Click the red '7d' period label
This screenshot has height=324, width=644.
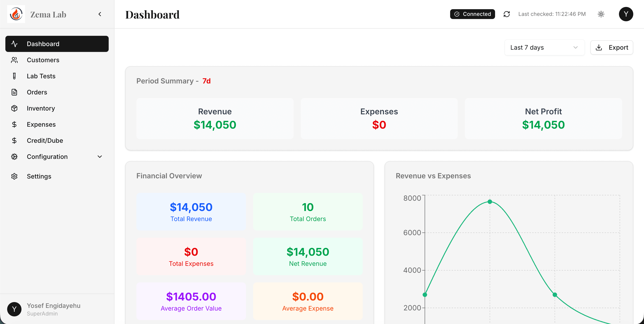206,81
